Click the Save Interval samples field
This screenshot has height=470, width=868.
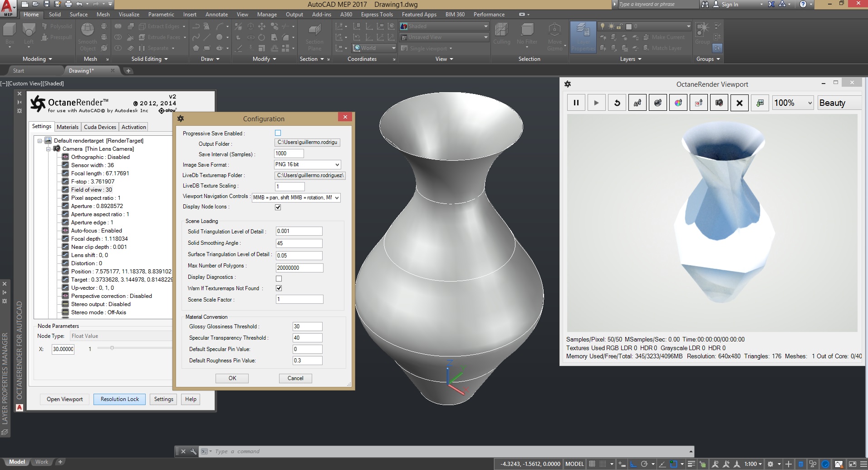[x=289, y=153]
